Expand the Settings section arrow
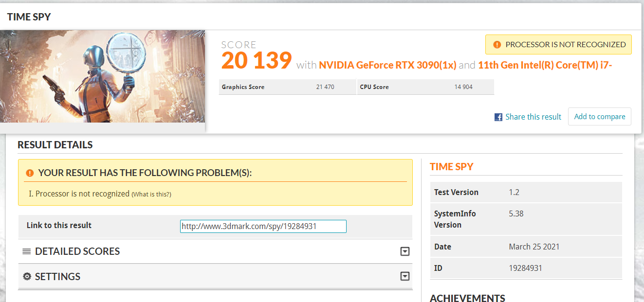The width and height of the screenshot is (644, 302). click(405, 276)
